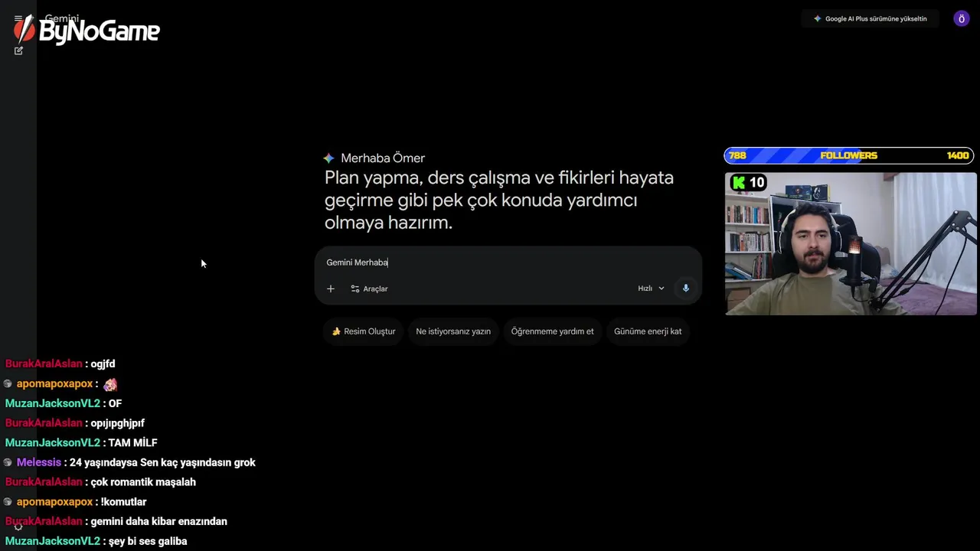Click chat message '!komutlar'

click(123, 502)
